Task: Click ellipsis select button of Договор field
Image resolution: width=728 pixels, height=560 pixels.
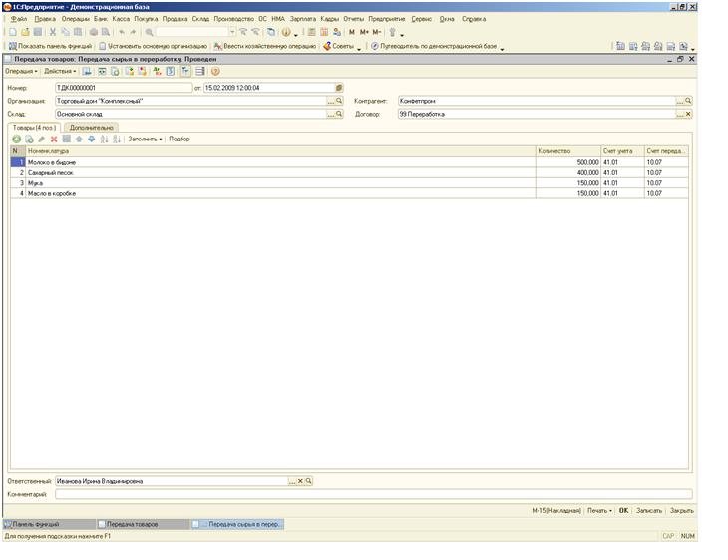Action: pyautogui.click(x=680, y=114)
